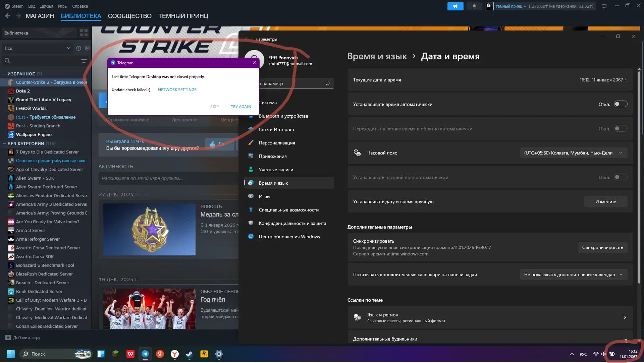Open the Вид menu

(x=32, y=6)
